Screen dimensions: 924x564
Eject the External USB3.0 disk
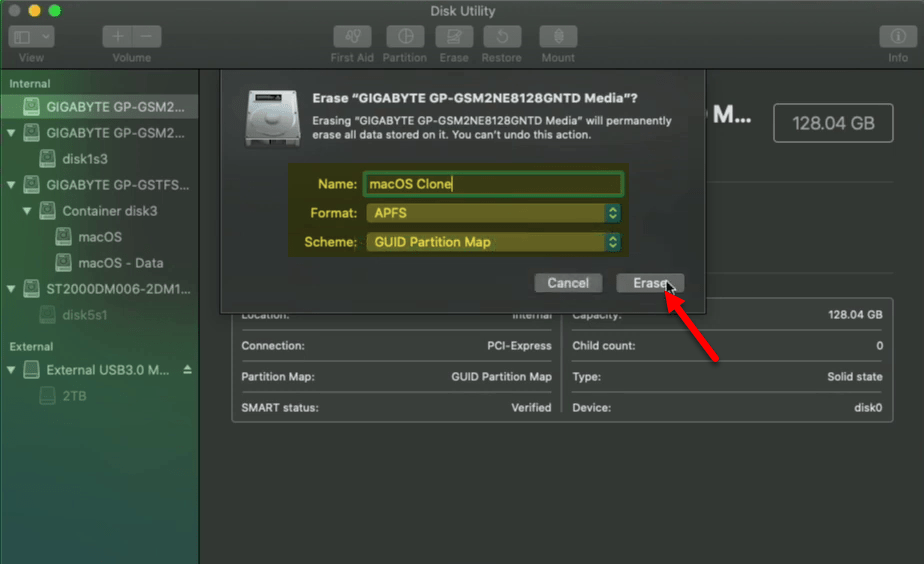click(187, 370)
